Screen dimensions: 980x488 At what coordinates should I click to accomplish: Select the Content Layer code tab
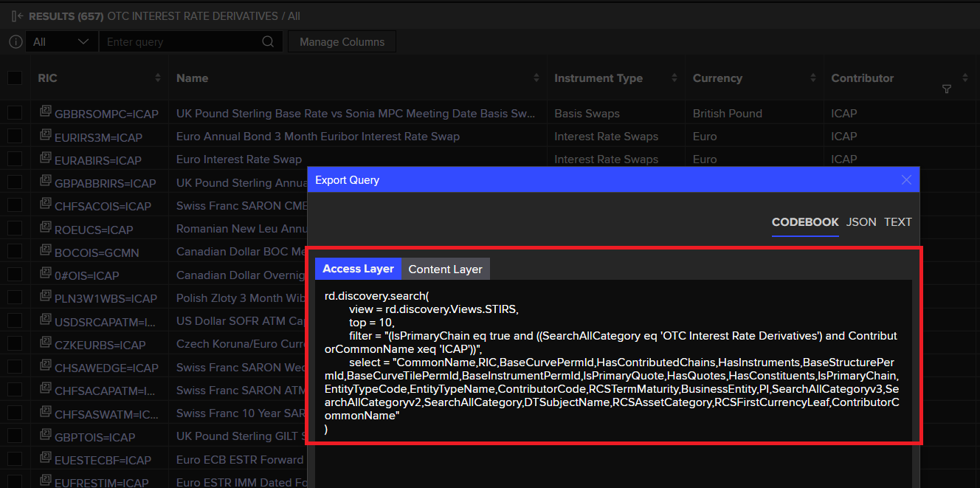coord(445,269)
